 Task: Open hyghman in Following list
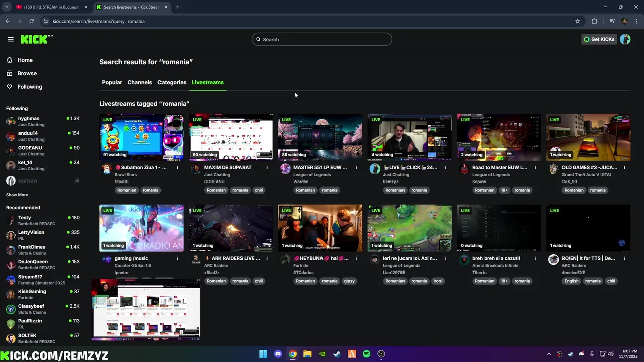[43, 121]
